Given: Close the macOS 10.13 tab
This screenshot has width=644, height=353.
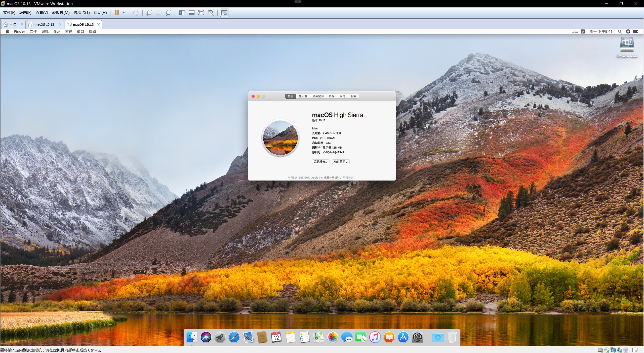Looking at the screenshot, I should point(98,24).
